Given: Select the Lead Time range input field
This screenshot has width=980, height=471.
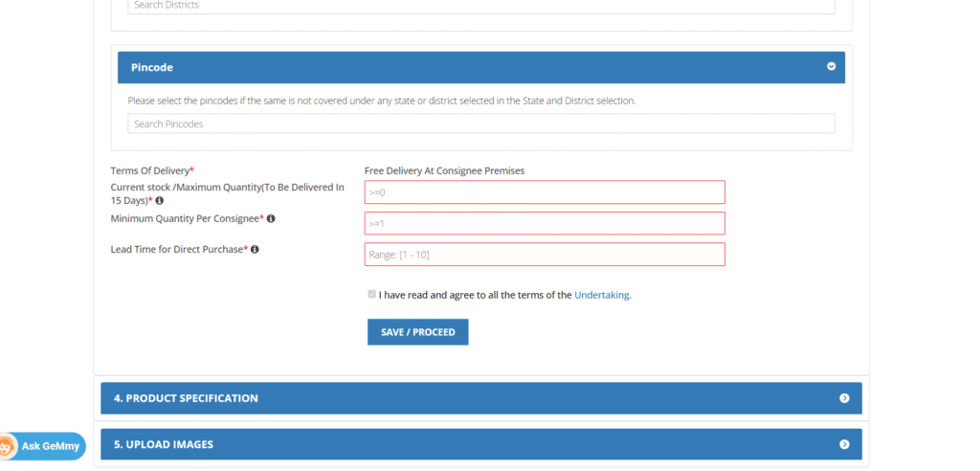Looking at the screenshot, I should [x=545, y=254].
